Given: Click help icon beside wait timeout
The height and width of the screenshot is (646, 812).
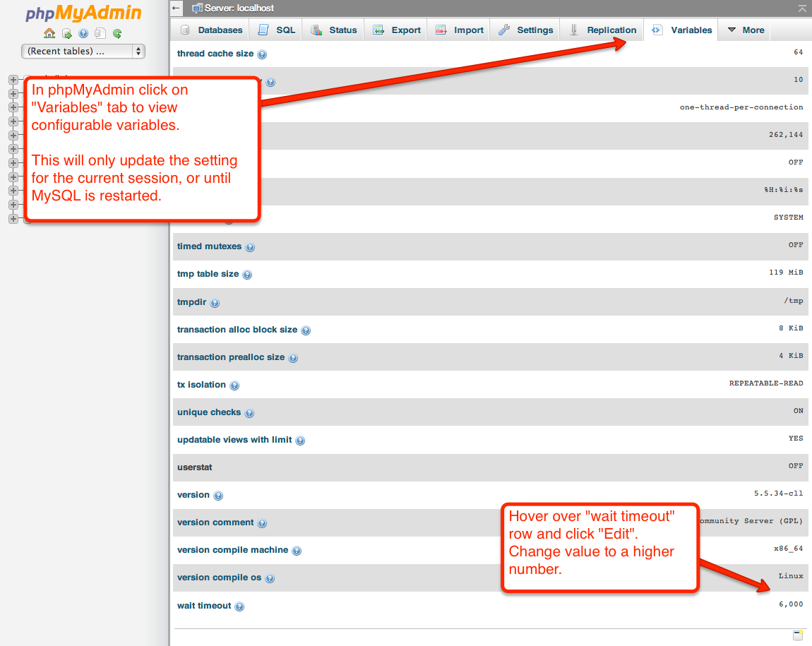Looking at the screenshot, I should [x=239, y=606].
